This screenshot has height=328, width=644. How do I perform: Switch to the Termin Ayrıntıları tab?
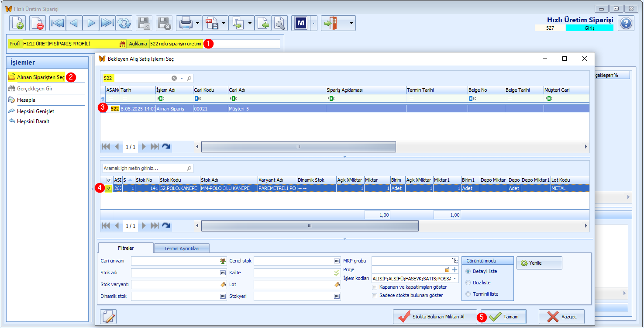click(x=182, y=249)
